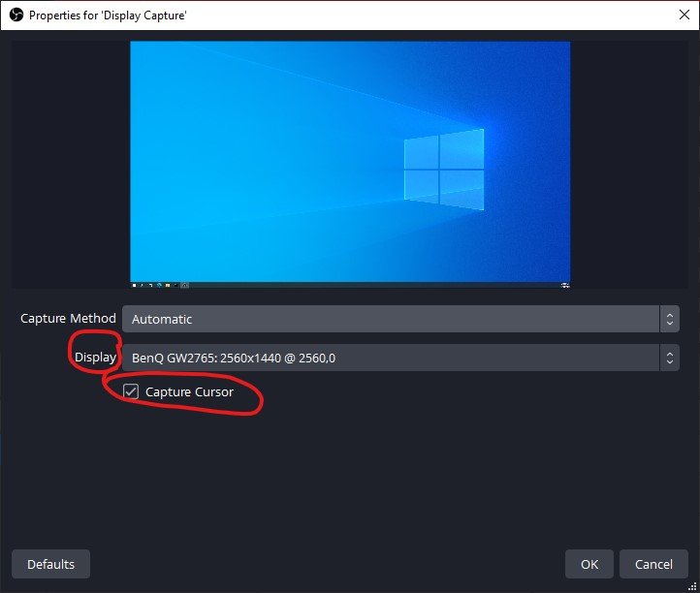Open the Display selection dropdown

(400, 358)
